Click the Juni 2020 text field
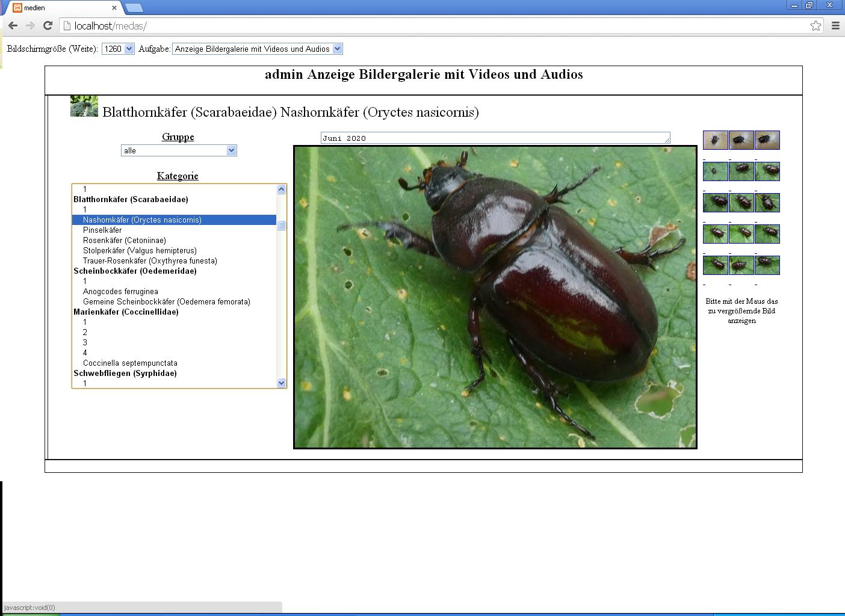The width and height of the screenshot is (845, 616). pos(495,138)
